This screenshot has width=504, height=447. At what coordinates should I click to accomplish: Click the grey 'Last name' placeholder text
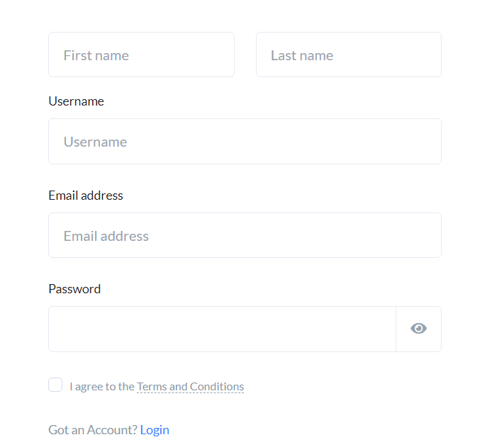pyautogui.click(x=302, y=55)
